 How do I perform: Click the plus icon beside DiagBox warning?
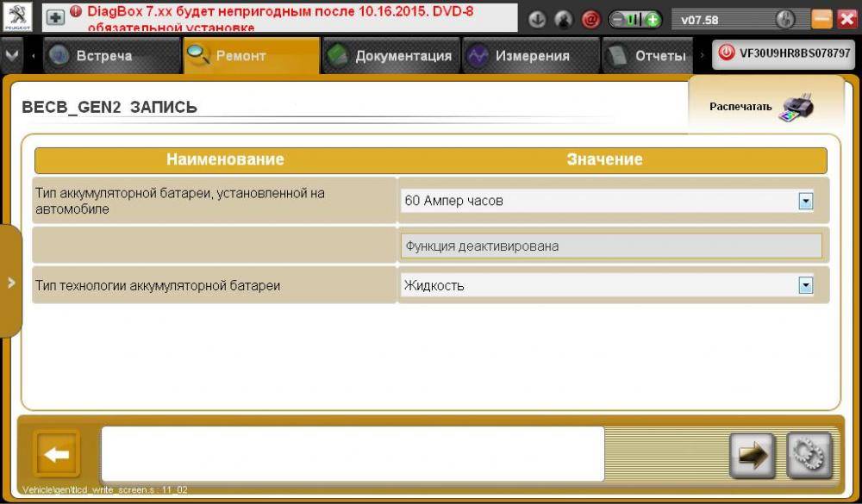[x=55, y=17]
